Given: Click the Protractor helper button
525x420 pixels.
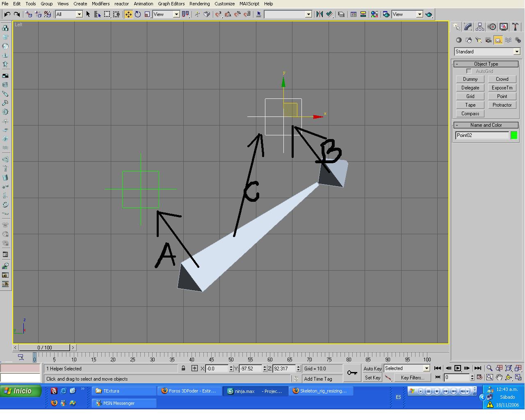Looking at the screenshot, I should (502, 105).
